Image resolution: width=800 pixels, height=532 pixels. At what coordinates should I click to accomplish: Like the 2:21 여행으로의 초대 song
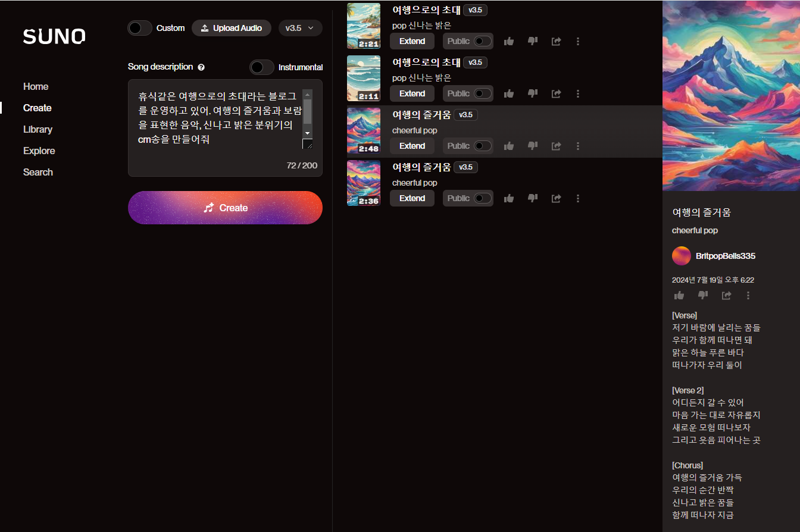tap(509, 41)
